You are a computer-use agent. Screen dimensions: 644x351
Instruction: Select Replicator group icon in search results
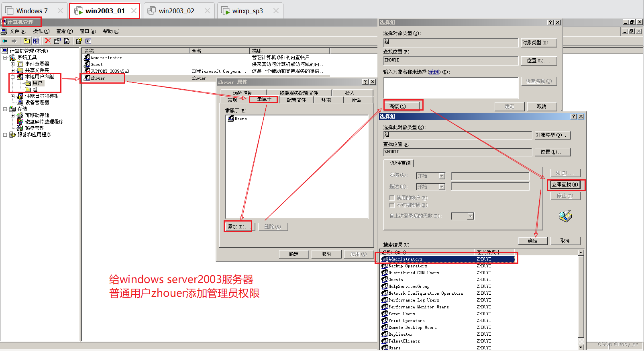(385, 334)
